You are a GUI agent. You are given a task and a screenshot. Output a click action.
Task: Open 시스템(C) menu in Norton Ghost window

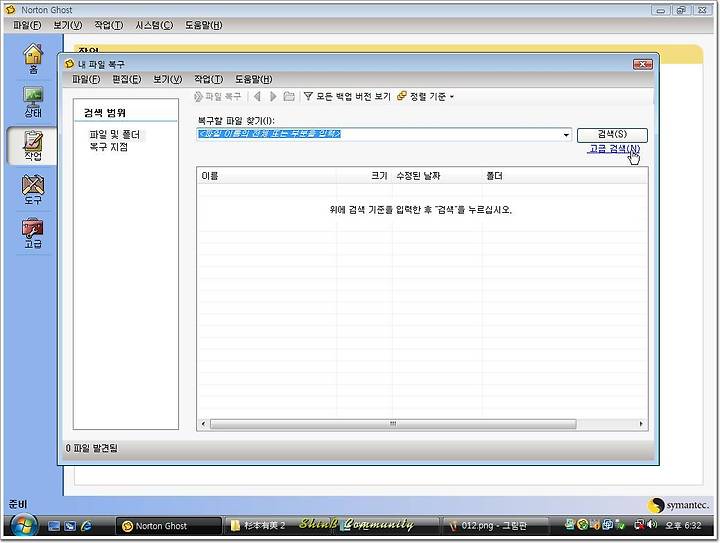[154, 25]
